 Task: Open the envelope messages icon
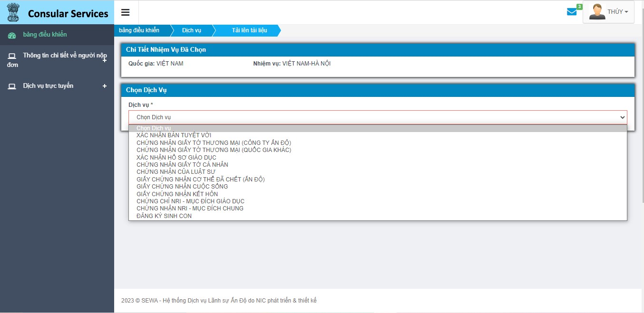pos(572,12)
